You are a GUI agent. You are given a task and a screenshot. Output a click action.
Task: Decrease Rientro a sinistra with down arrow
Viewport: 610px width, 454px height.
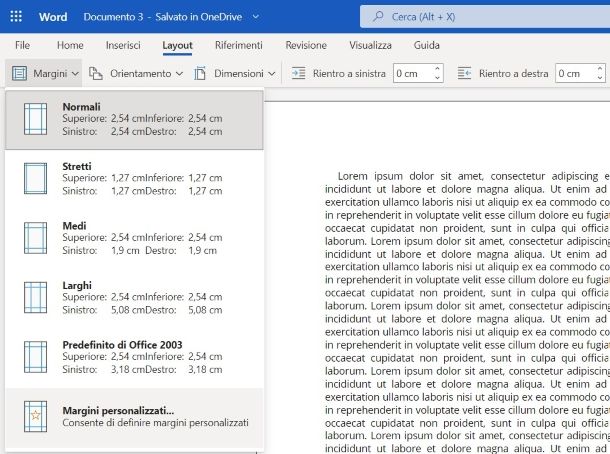437,78
